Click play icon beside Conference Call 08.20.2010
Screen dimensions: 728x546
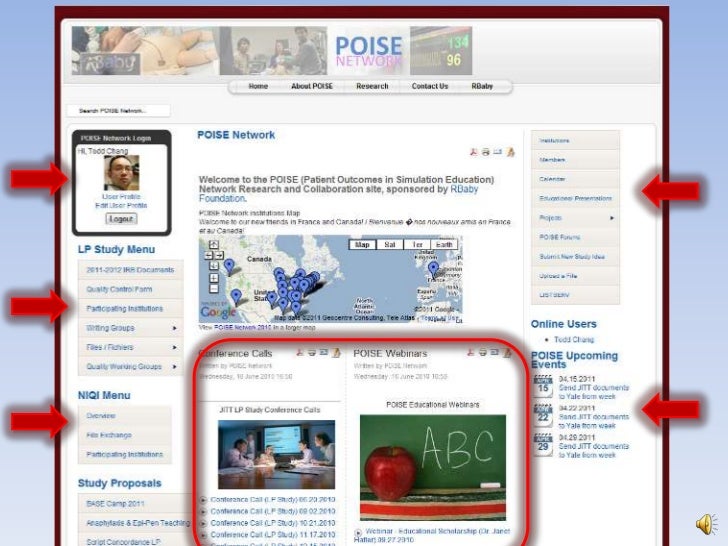[203, 500]
